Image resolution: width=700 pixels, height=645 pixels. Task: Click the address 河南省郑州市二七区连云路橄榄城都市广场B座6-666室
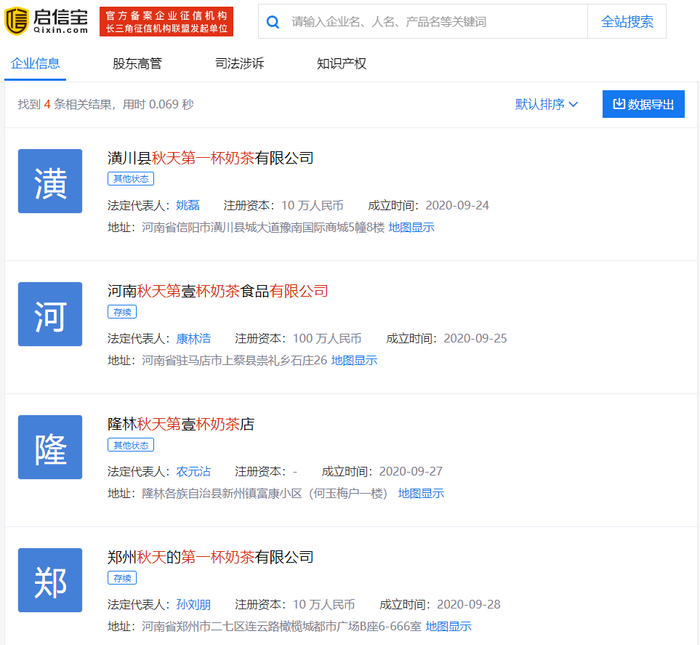282,626
